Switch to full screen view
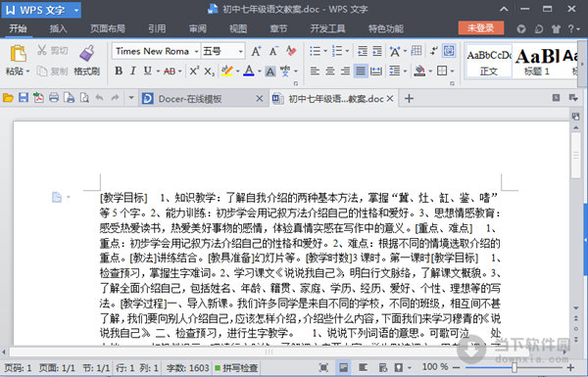The image size is (588, 377). [x=323, y=367]
